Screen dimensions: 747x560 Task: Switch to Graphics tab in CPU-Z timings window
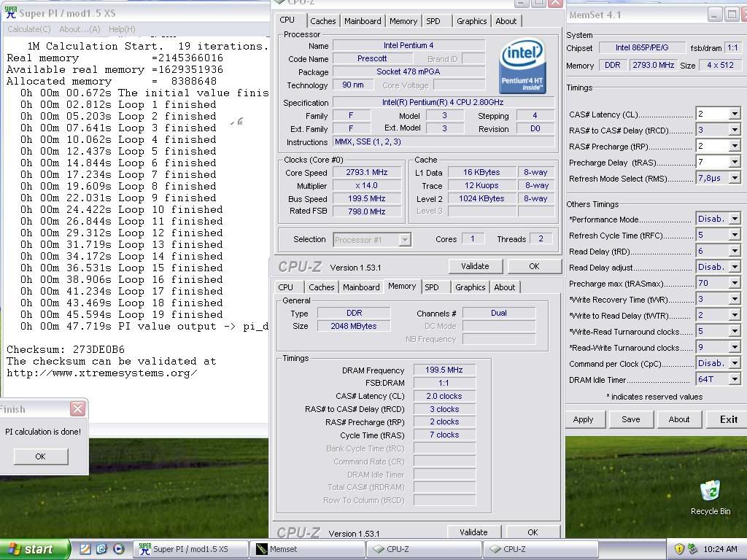(x=471, y=287)
